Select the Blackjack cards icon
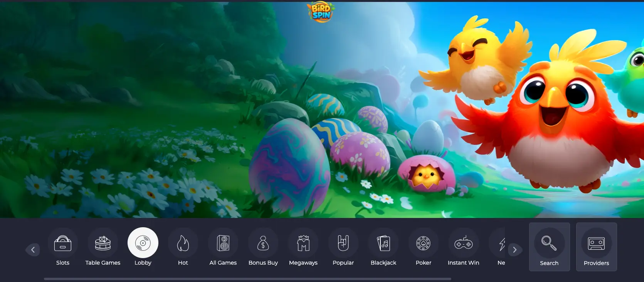 [x=383, y=243]
